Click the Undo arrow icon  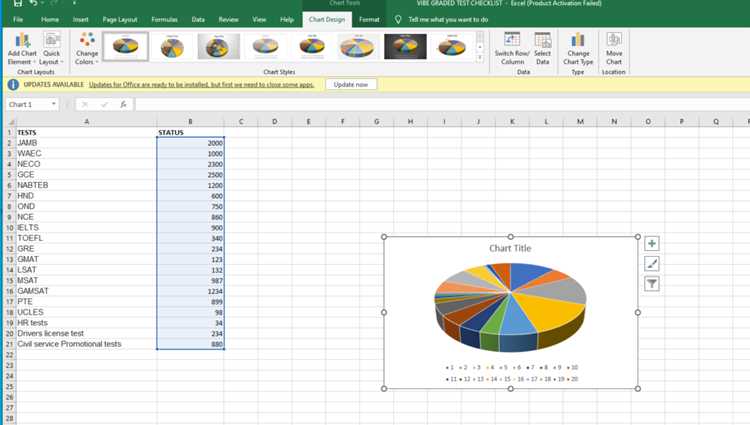(x=33, y=3)
